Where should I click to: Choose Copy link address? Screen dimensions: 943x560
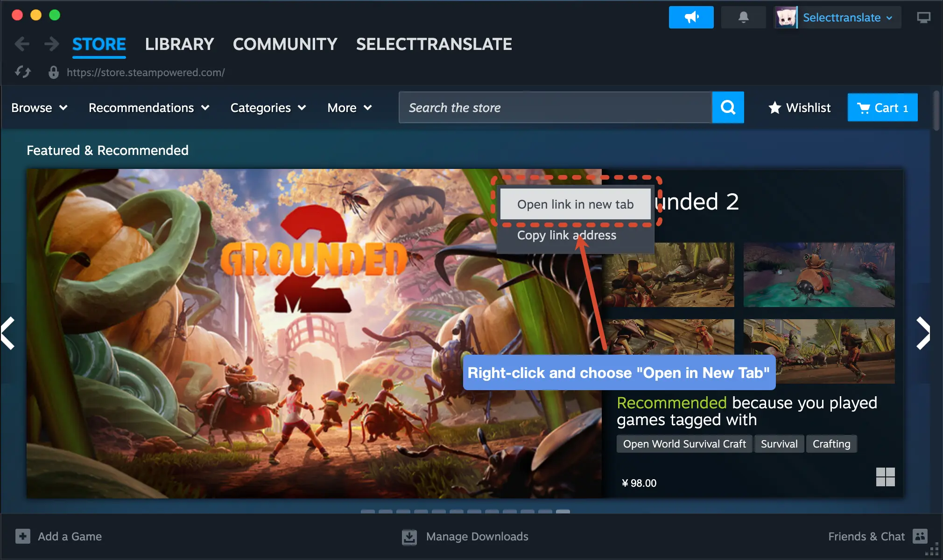click(x=567, y=235)
